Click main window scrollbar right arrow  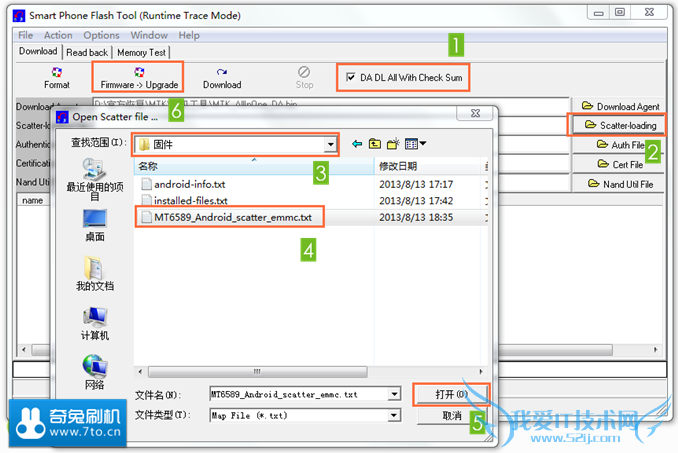[x=656, y=349]
